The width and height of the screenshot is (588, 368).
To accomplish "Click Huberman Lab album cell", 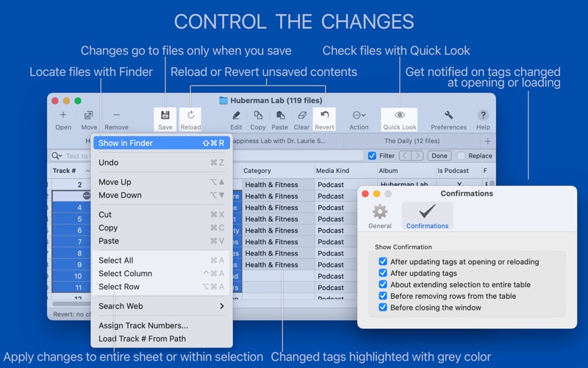I will 406,183.
